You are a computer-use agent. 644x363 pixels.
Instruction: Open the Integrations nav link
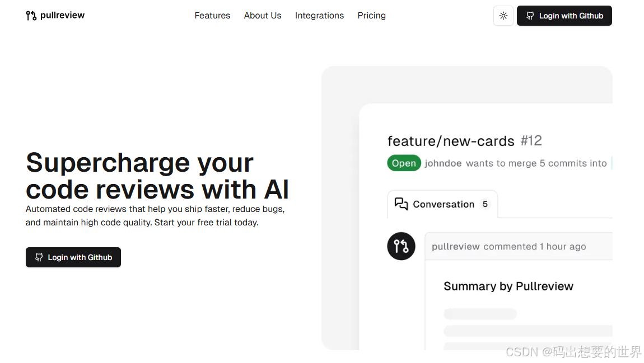point(319,16)
